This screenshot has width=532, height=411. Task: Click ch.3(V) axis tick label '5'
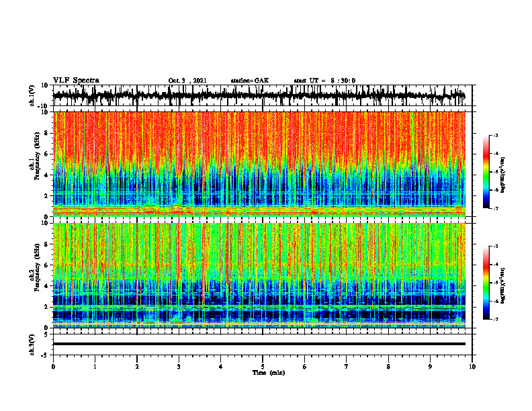click(47, 334)
